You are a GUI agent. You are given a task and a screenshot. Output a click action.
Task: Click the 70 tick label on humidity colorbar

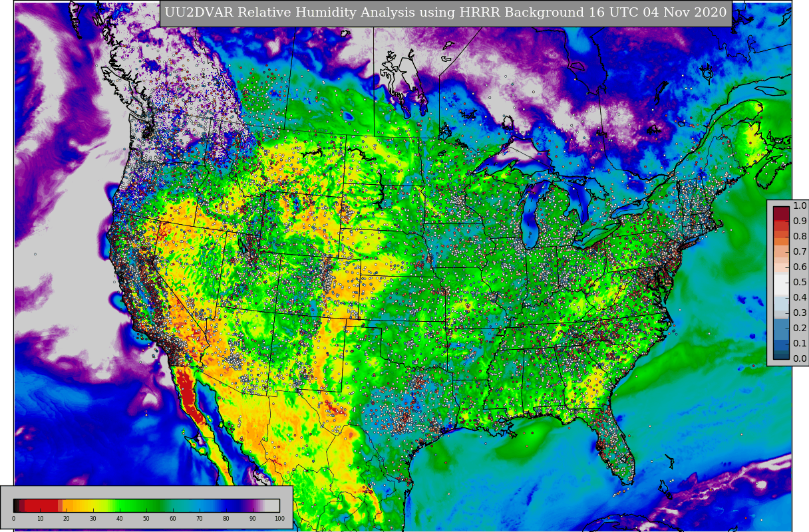coord(200,519)
